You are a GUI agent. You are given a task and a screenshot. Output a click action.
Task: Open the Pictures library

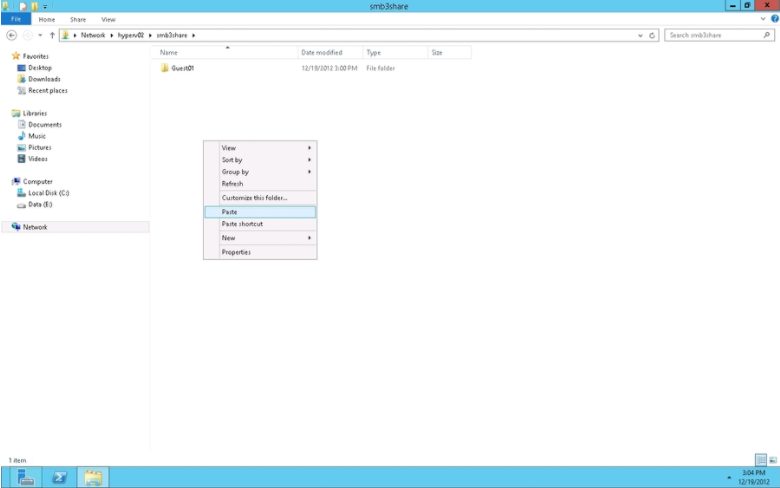coord(39,147)
